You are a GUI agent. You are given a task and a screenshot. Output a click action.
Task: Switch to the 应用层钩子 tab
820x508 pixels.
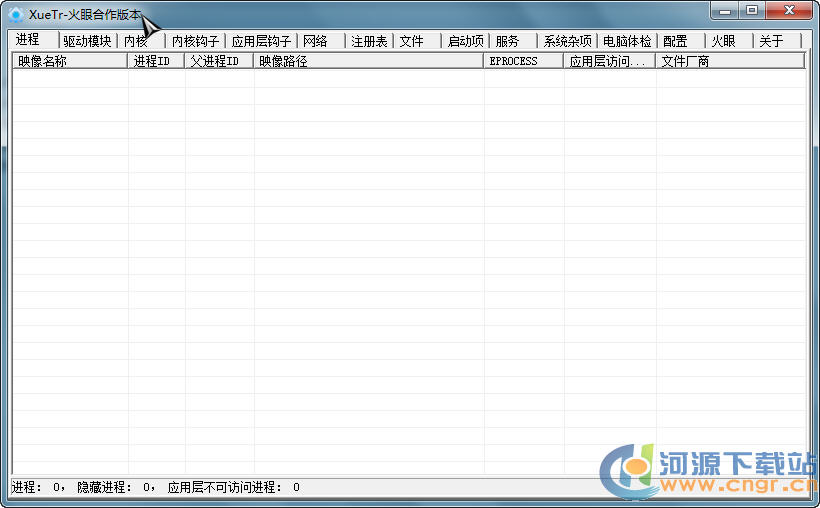pos(261,41)
